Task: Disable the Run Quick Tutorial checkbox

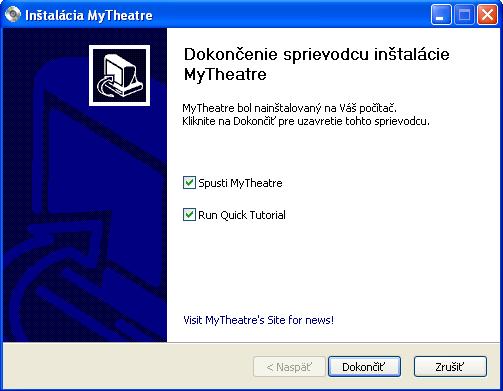Action: 189,215
